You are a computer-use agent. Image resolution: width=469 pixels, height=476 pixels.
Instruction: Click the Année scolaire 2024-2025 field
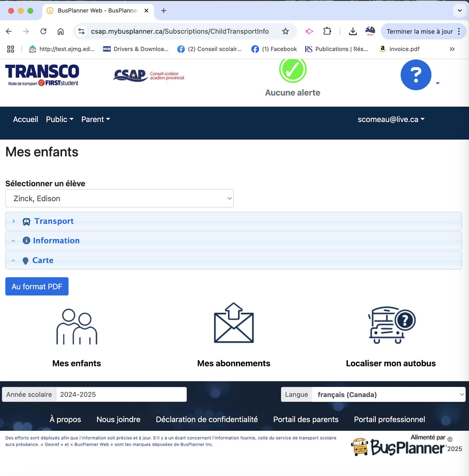point(121,394)
